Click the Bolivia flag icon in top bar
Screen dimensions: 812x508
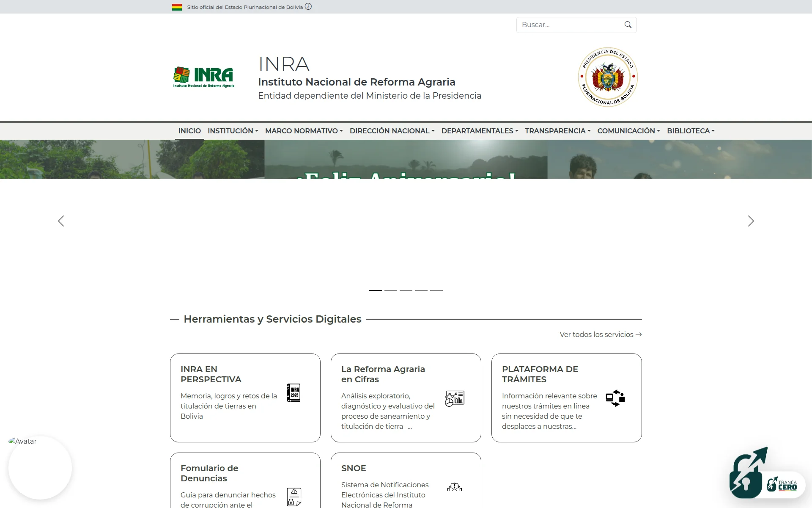tap(177, 7)
